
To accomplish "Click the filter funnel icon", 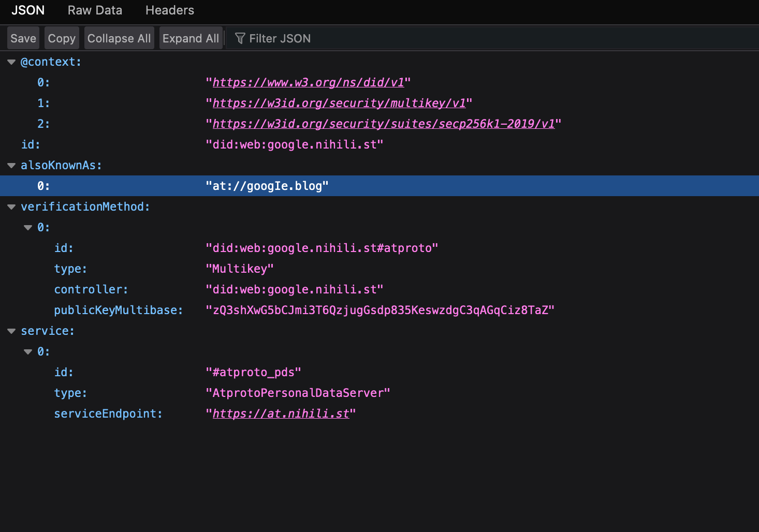I will pyautogui.click(x=240, y=38).
